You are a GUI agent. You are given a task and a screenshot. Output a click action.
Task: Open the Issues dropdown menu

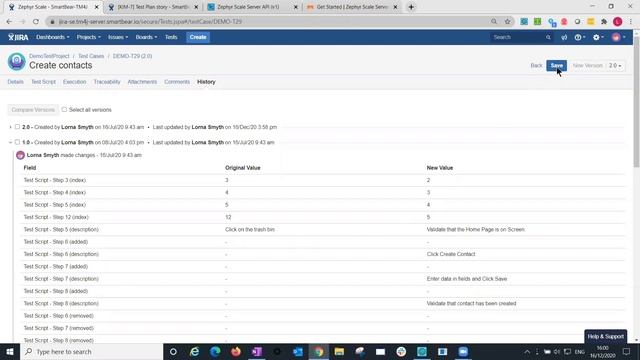coord(118,37)
